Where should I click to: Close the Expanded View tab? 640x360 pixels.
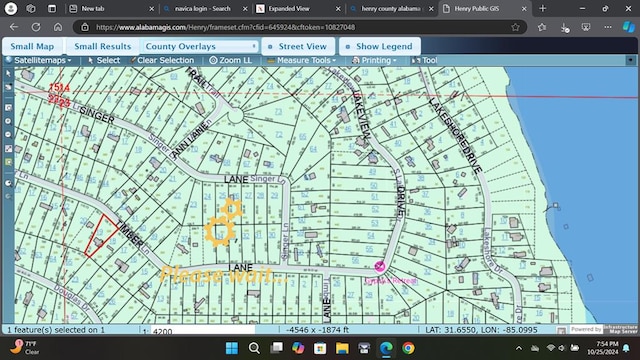[x=338, y=9]
